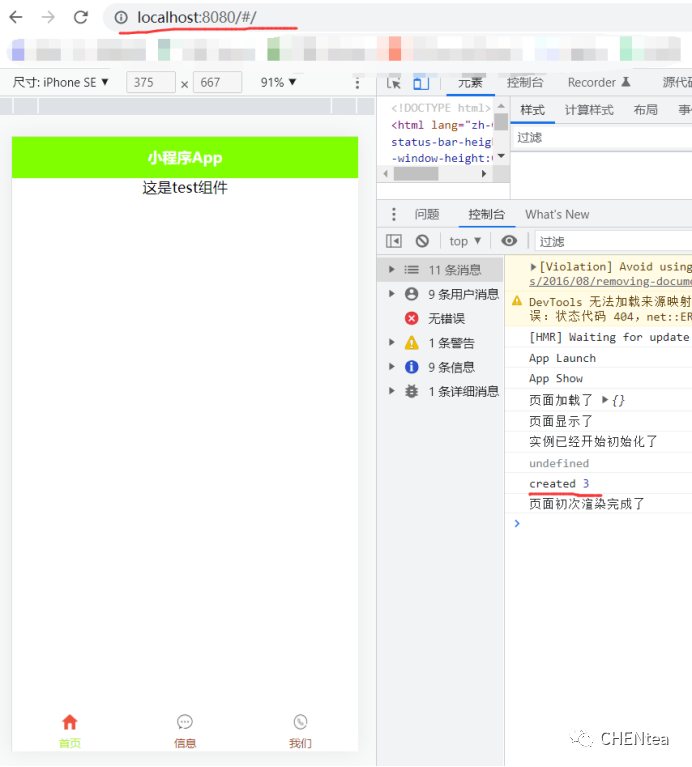This screenshot has width=692, height=767.
Task: Tap the 信息 tab bar icon
Action: (x=185, y=722)
